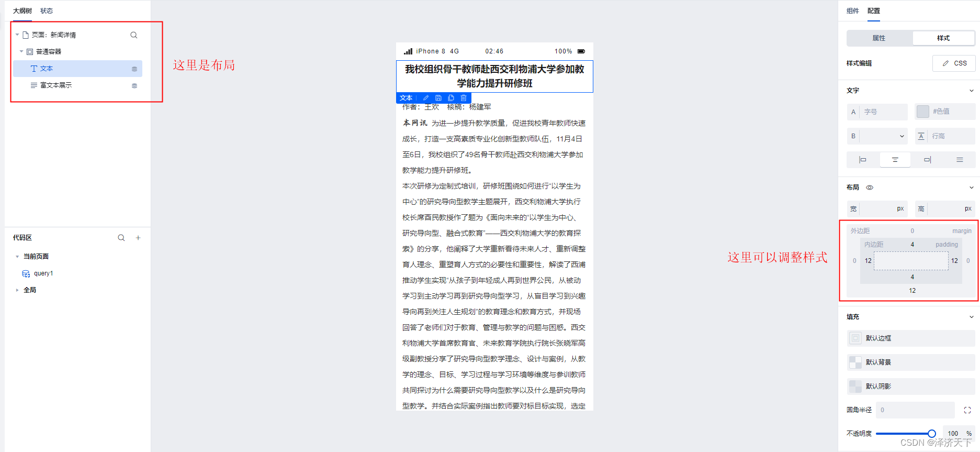The image size is (980, 452).
Task: Collapse the 填充 style section
Action: click(972, 317)
